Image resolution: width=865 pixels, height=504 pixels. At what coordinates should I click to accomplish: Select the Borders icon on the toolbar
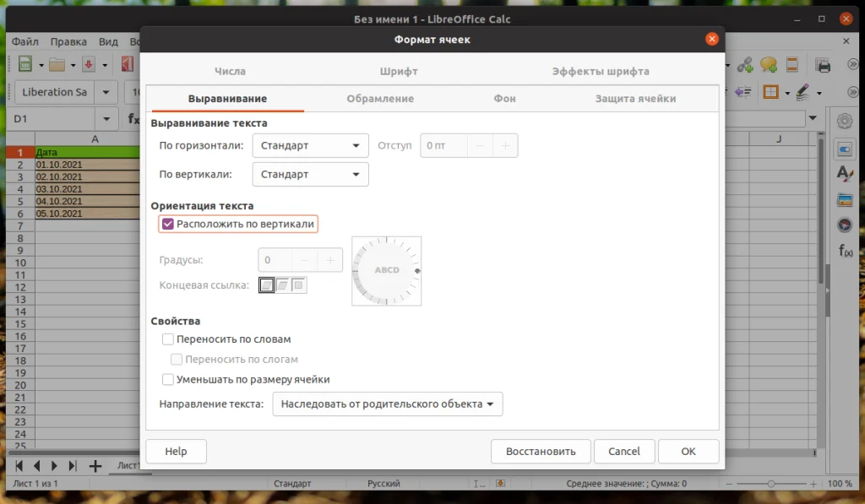tap(770, 93)
